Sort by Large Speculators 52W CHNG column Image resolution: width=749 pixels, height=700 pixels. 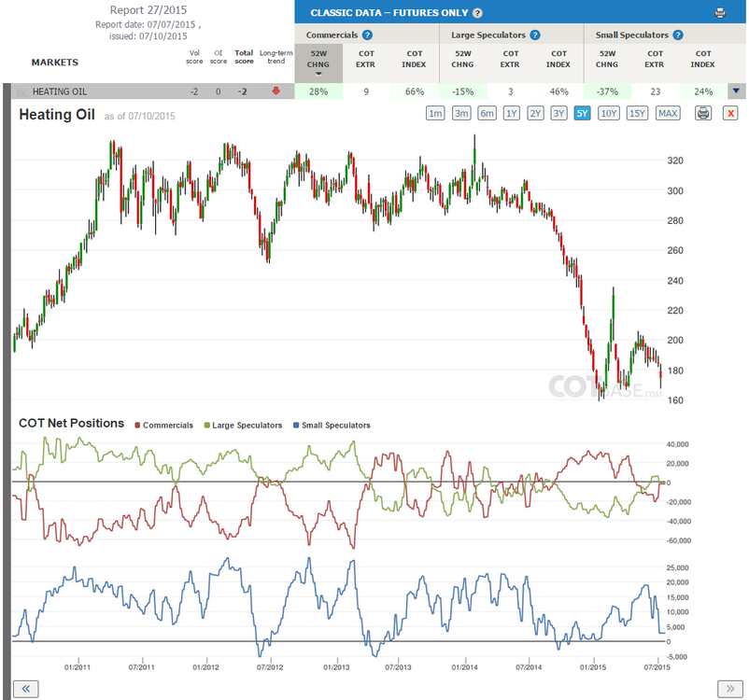tap(462, 59)
